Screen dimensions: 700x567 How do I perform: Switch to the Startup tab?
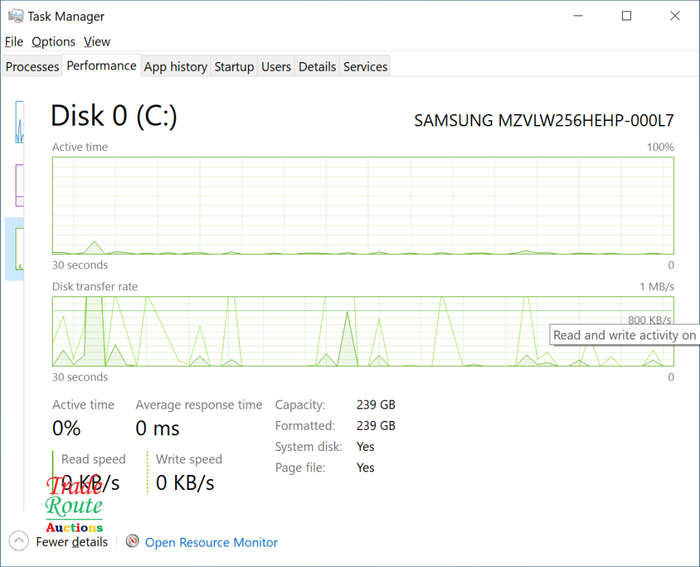[x=234, y=67]
